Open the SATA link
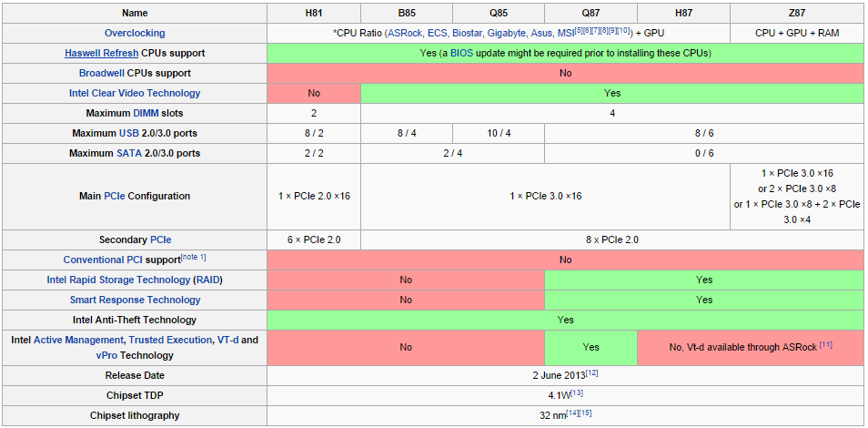868x428 pixels. [129, 153]
